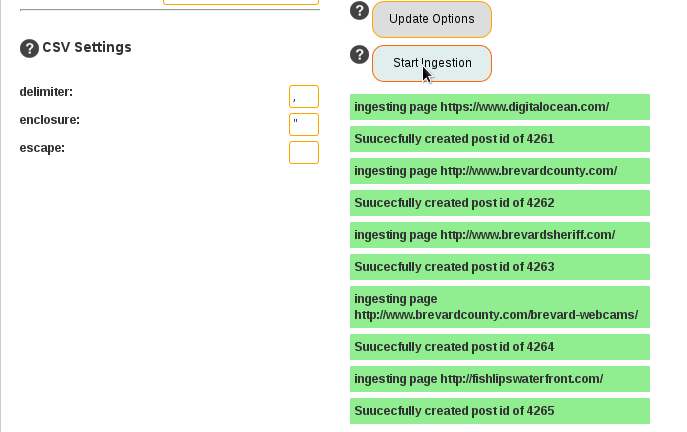This screenshot has width=687, height=432.
Task: Click the partially visible field above CSV Settings
Action: [x=241, y=2]
